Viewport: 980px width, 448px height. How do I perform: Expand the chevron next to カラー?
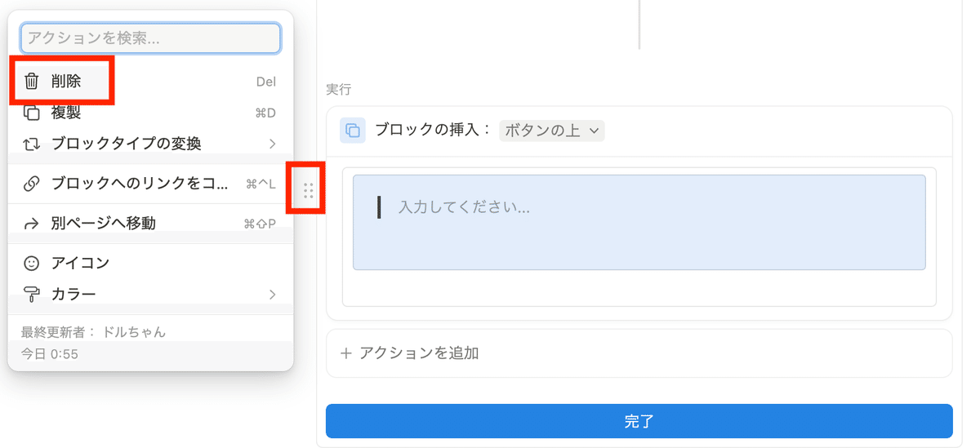tap(273, 294)
